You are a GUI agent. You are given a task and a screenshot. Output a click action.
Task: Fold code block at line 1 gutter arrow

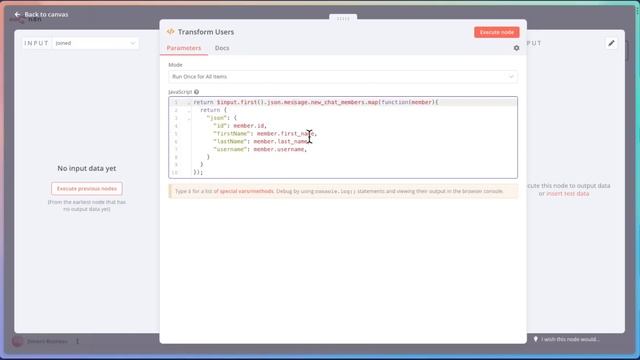[x=189, y=103]
